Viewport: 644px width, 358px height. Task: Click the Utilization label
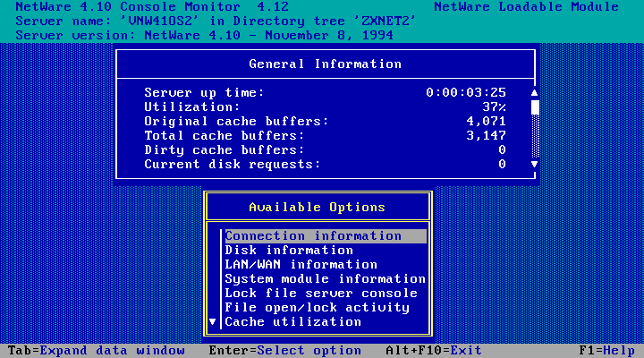(x=191, y=107)
